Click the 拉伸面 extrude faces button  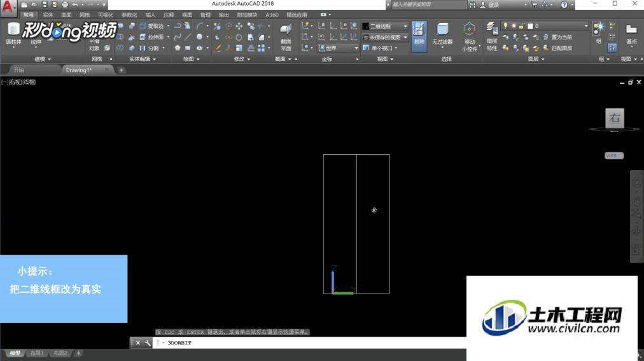point(152,37)
